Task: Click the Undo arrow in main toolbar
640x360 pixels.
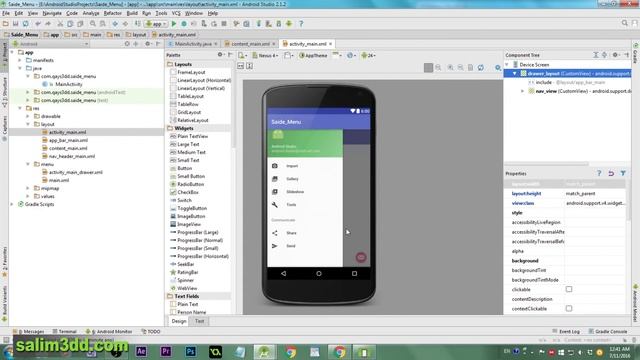Action: pos(38,24)
